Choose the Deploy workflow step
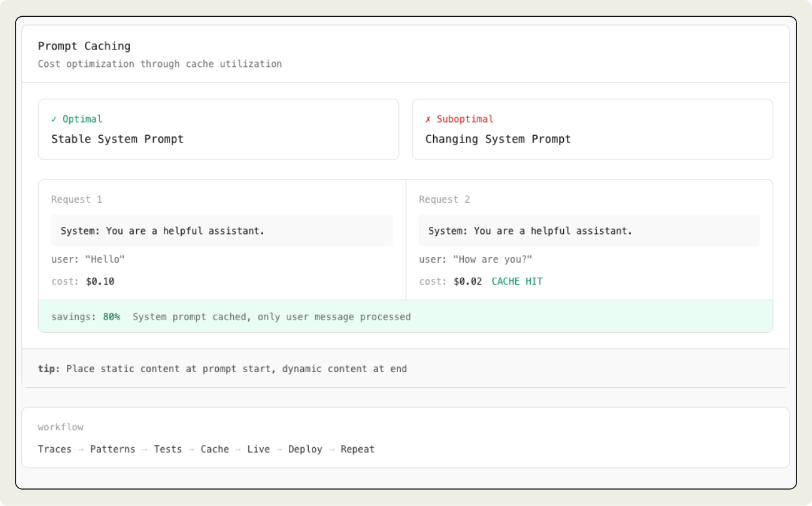The image size is (812, 506). pyautogui.click(x=305, y=449)
